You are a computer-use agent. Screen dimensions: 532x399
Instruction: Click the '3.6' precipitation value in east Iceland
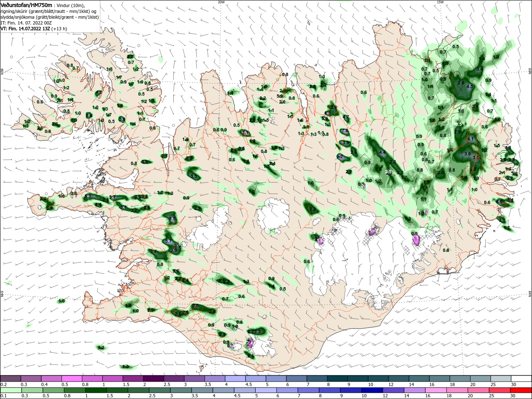point(467,154)
